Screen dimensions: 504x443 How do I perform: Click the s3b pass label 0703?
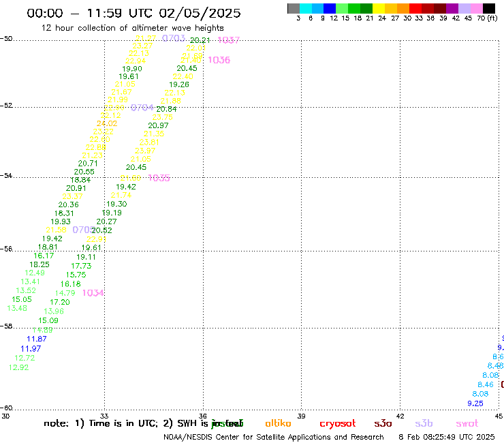(174, 38)
